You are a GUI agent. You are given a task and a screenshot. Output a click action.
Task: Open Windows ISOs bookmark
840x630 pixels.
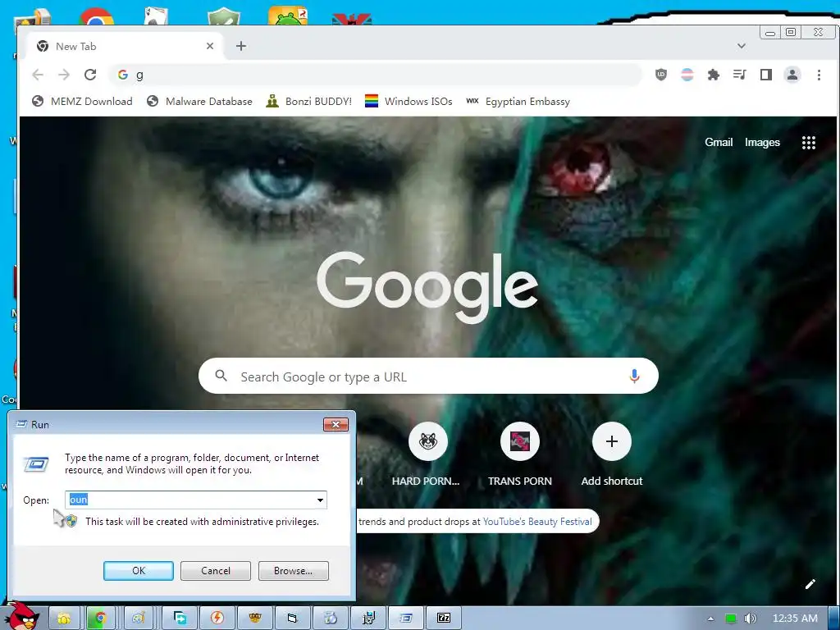pyautogui.click(x=409, y=101)
